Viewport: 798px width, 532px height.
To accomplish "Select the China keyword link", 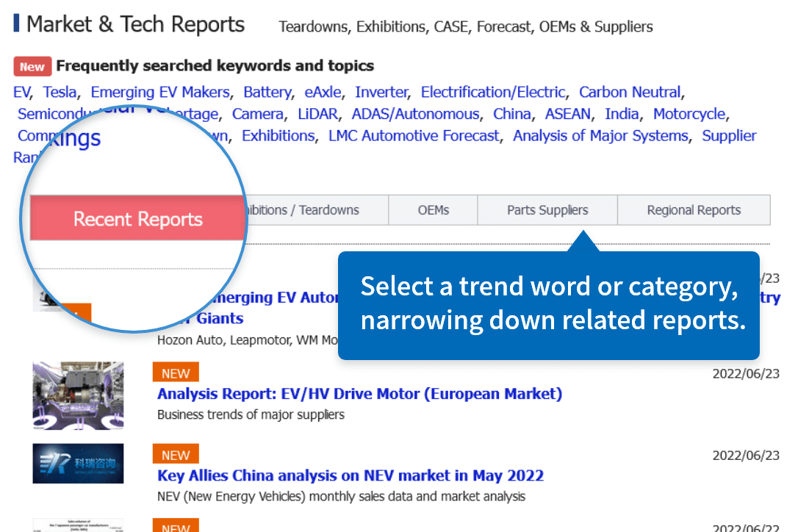I will 512,114.
